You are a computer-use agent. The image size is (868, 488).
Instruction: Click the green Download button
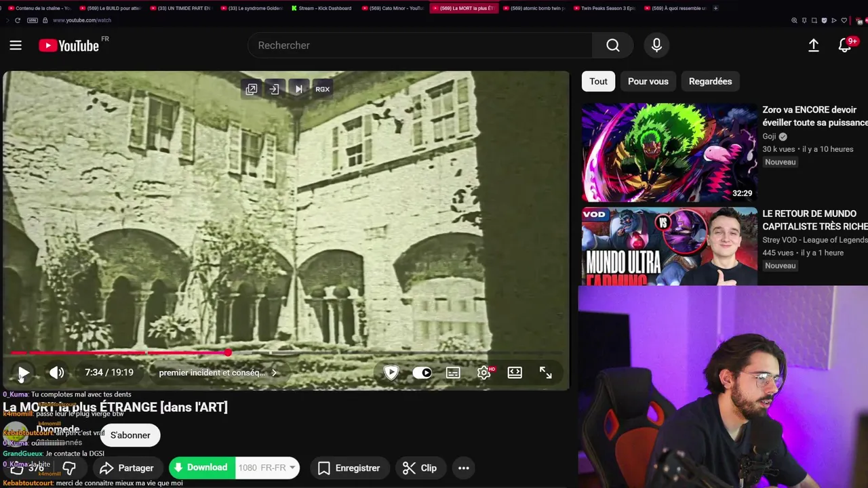pos(201,468)
